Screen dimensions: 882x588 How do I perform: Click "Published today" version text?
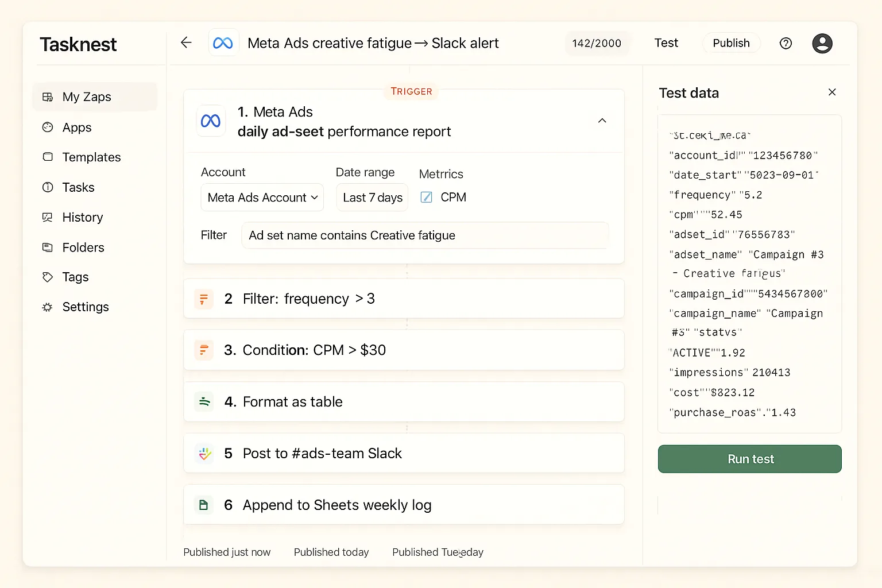(331, 552)
